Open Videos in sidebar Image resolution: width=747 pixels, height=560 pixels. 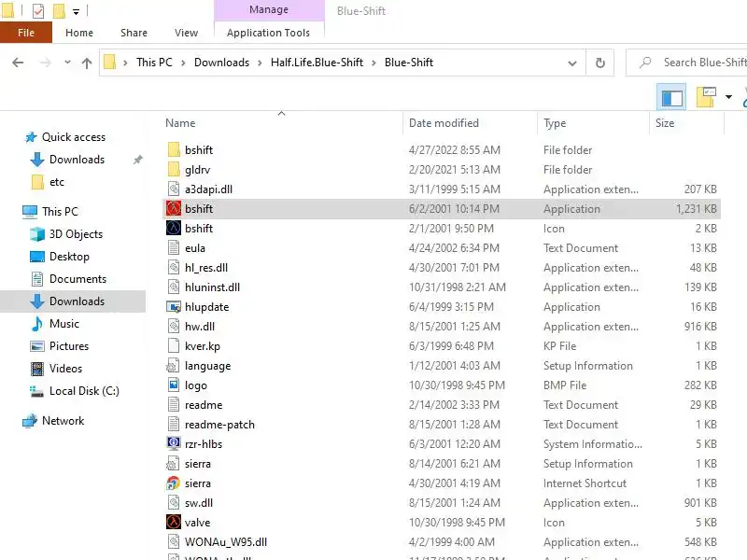(x=65, y=368)
